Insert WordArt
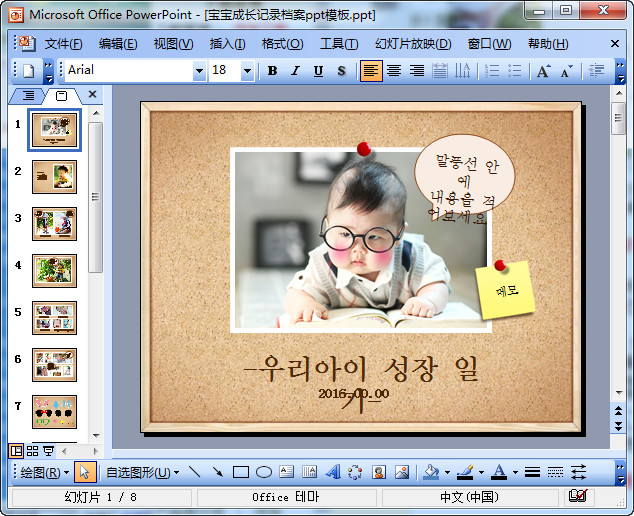The width and height of the screenshot is (634, 516). click(x=332, y=472)
